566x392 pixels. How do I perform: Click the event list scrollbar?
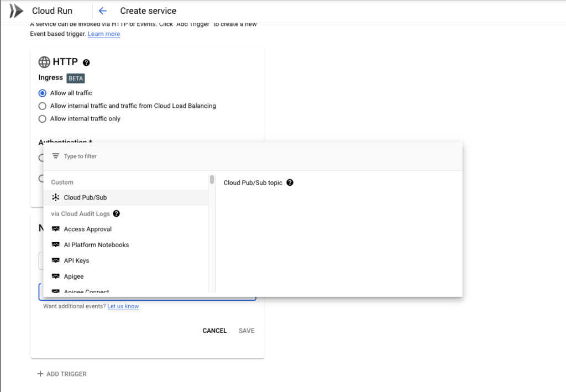212,180
